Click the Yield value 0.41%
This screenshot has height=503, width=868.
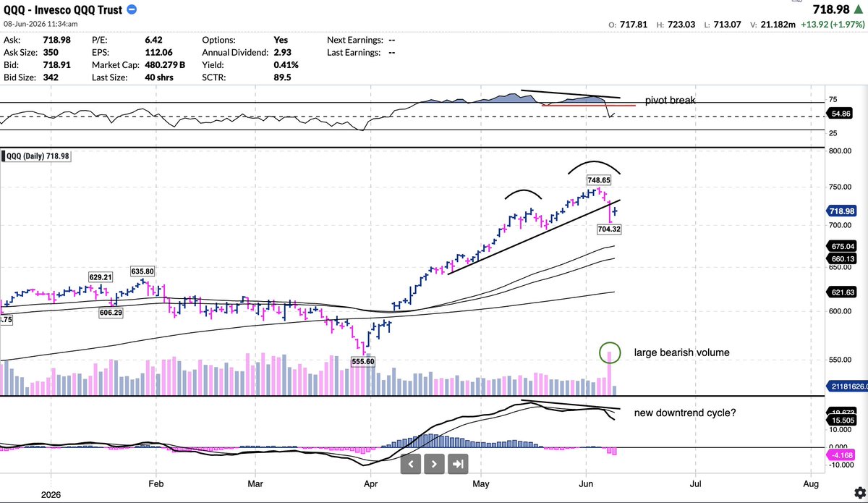click(x=286, y=64)
